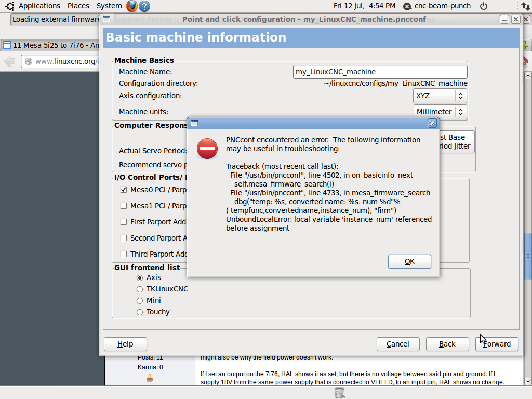This screenshot has height=399, width=532.
Task: Enable the First Parport Address checkbox
Action: [x=124, y=222]
